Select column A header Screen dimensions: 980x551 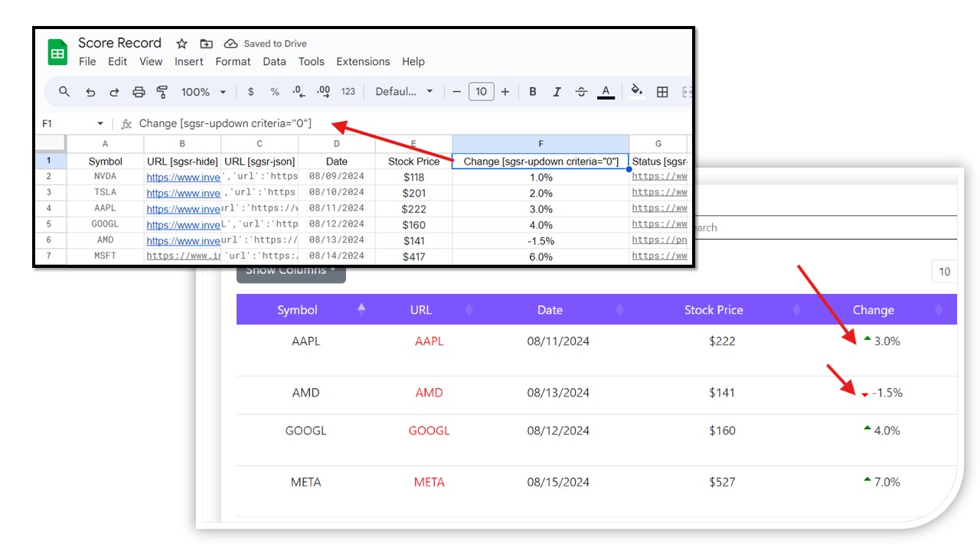click(x=105, y=144)
